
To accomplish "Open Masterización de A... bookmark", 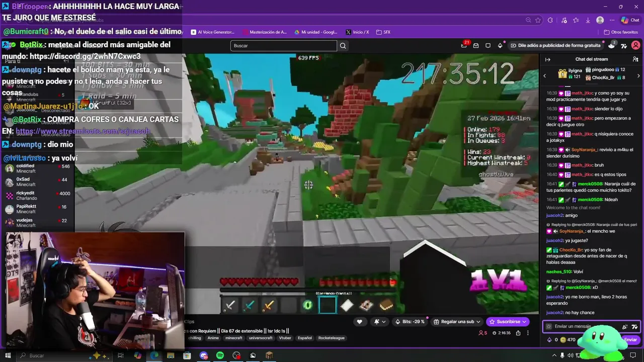I will coord(264,32).
